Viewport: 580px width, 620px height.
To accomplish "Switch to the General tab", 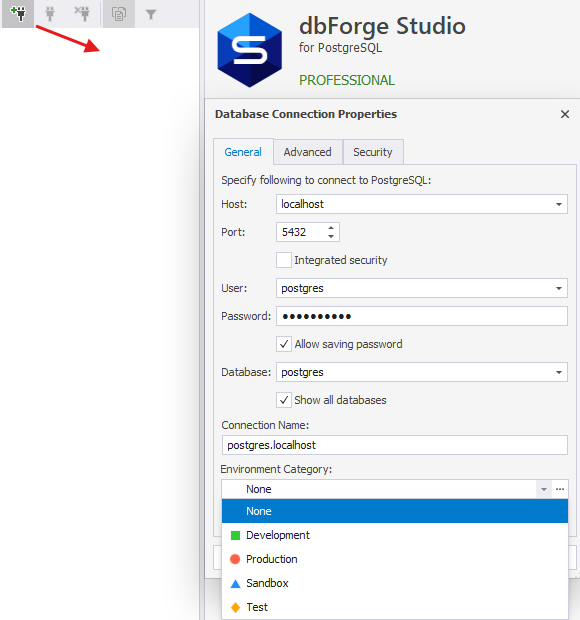I will [243, 152].
